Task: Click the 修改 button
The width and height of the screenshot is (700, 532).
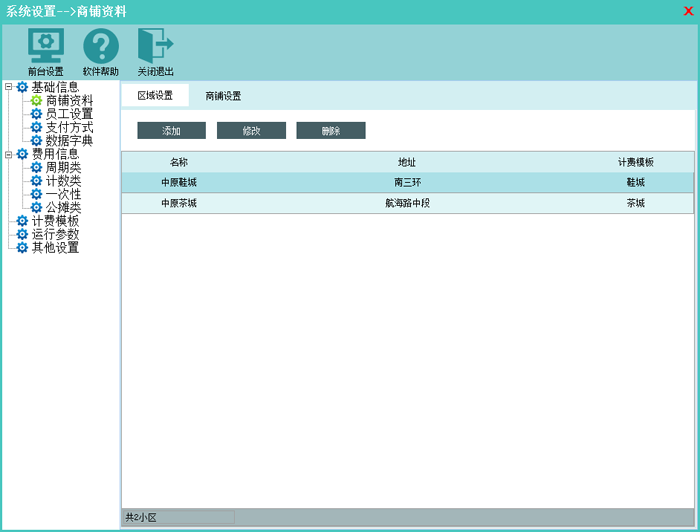Action: tap(251, 131)
